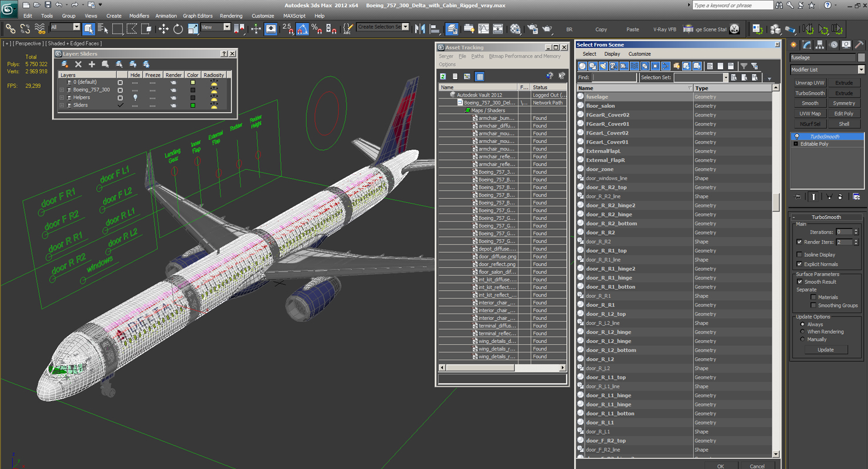
Task: Switch Asset Tracking to table view
Action: [x=480, y=76]
